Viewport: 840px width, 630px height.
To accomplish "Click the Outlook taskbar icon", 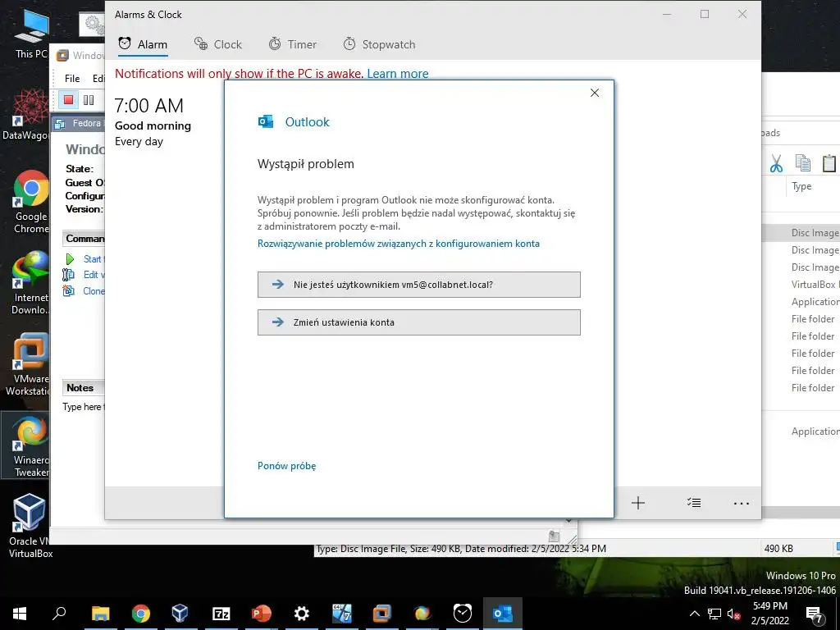I will (x=503, y=613).
